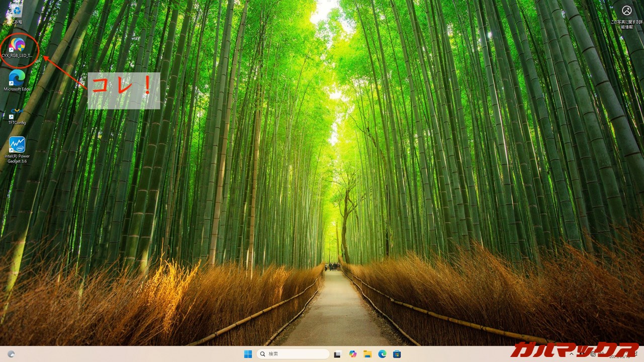Image resolution: width=644 pixels, height=362 pixels.
Task: Open the weather widget on the taskbar
Action: click(11, 354)
